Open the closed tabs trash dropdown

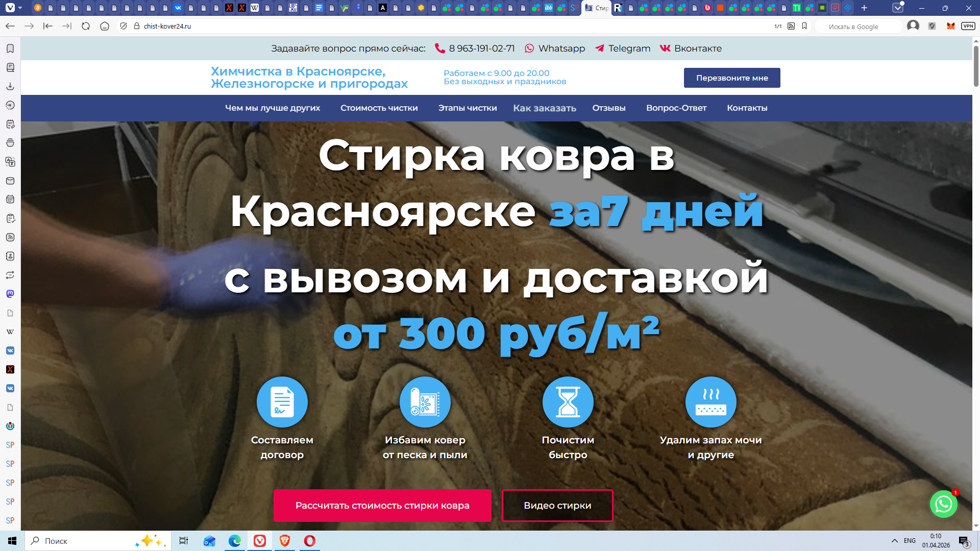coord(898,8)
